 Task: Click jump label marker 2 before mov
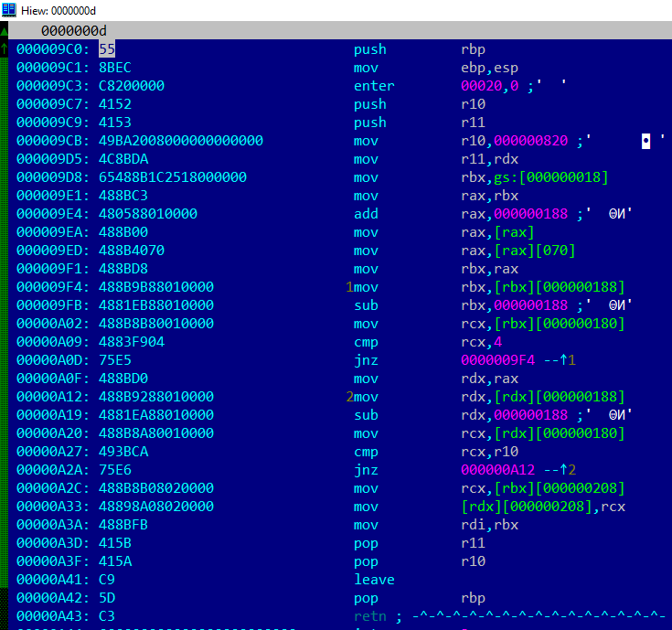(x=349, y=397)
